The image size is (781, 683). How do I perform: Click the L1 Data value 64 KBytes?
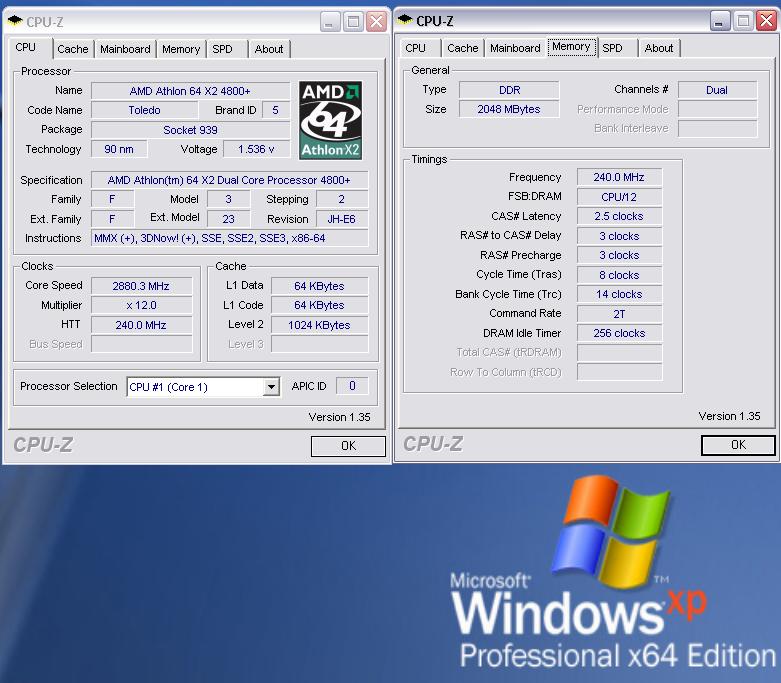pyautogui.click(x=319, y=286)
